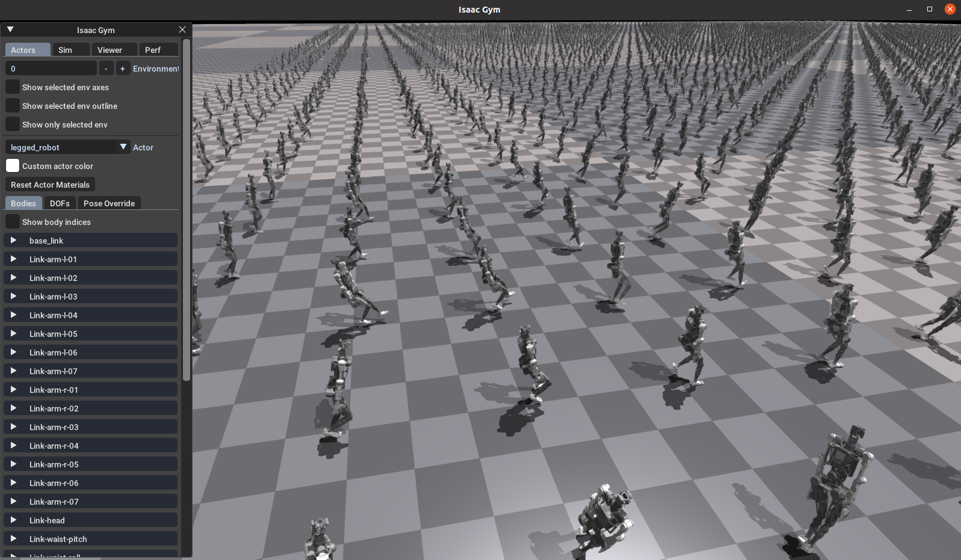Minimize the Isaac Gym window
The height and width of the screenshot is (560, 961).
point(909,10)
